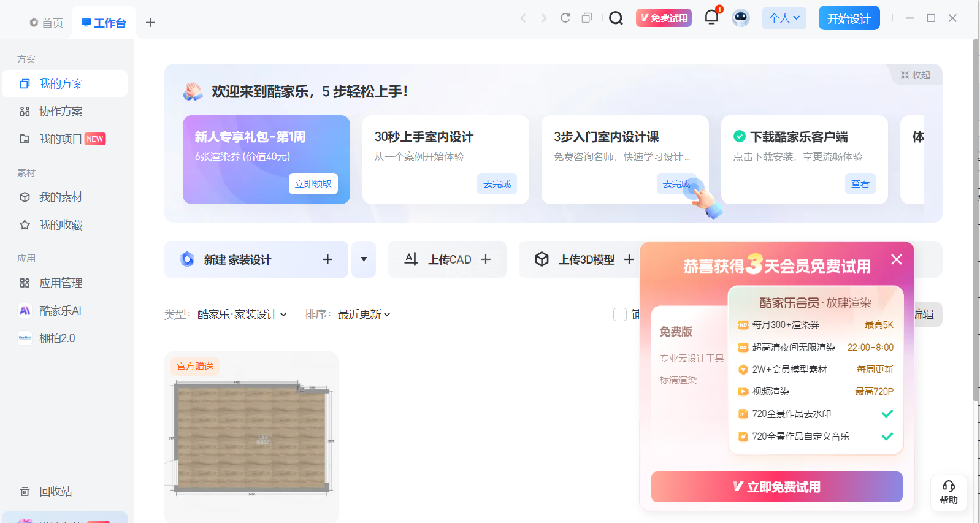Click 超高清夜间无限渲染 row in popup
This screenshot has height=523, width=980.
click(x=816, y=347)
